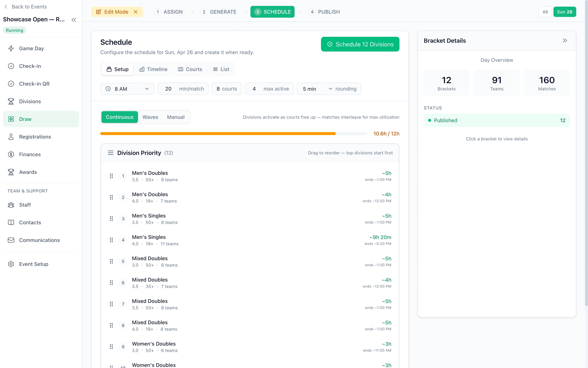Click the clock icon in start time field

[108, 89]
